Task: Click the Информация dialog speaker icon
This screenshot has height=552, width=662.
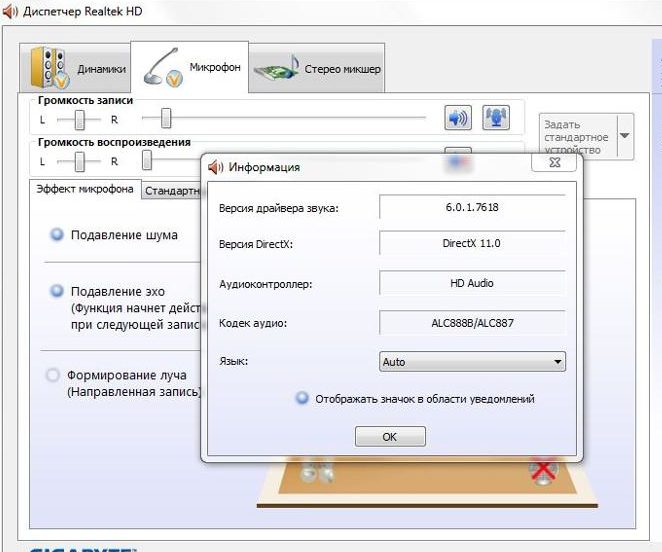Action: point(216,167)
